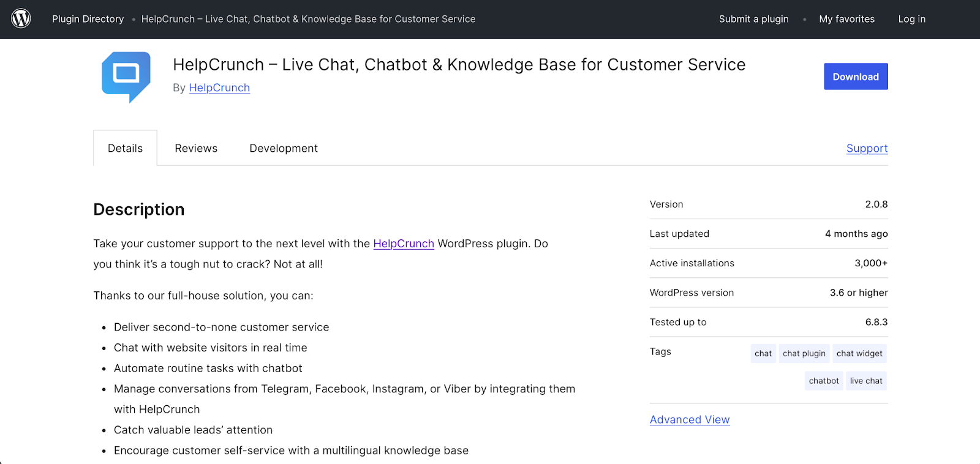
Task: Open HelpCrunch author link under title
Action: pyautogui.click(x=219, y=88)
